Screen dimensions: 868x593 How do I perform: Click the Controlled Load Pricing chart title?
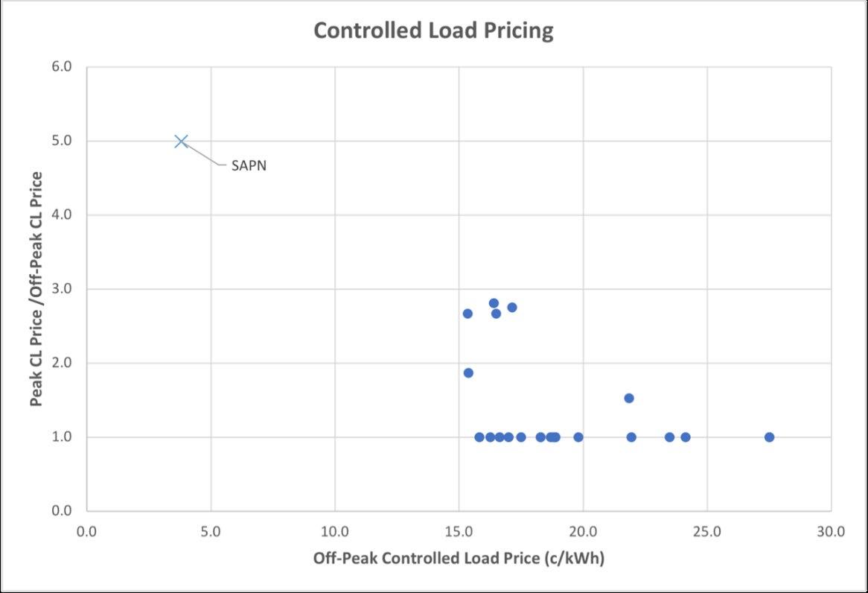433,31
